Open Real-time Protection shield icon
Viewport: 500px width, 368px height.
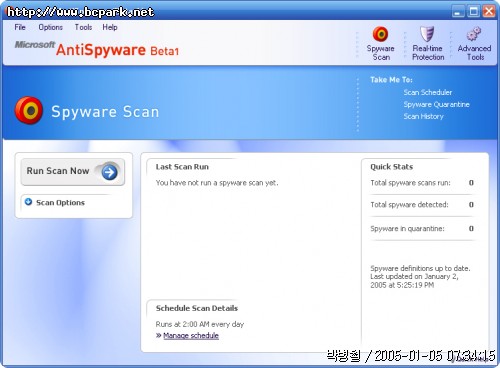pos(427,34)
